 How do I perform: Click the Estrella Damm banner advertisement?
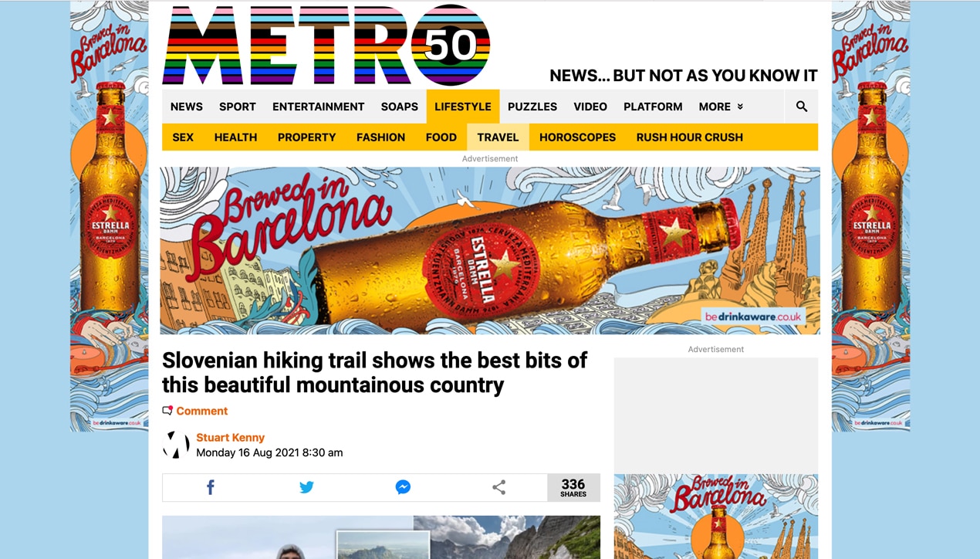[x=490, y=251]
